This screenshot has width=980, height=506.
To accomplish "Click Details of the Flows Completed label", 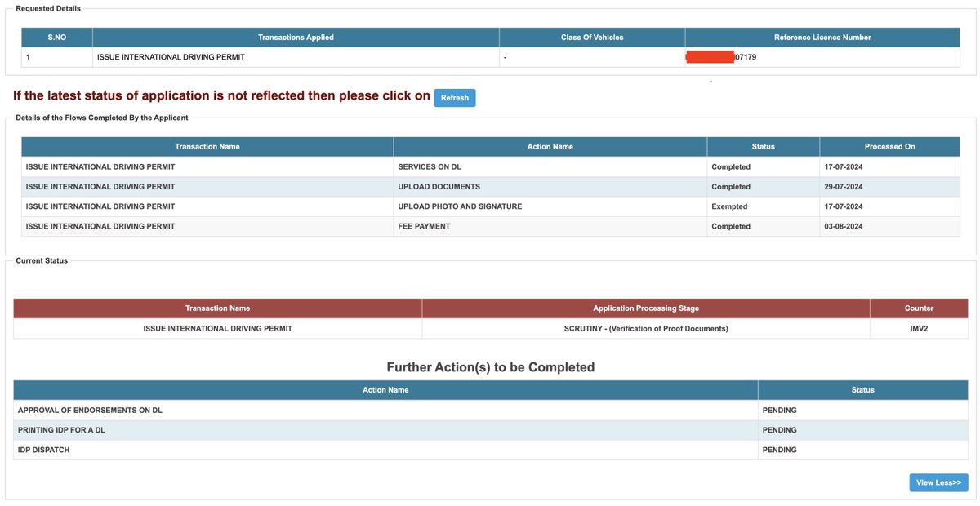I will (102, 118).
